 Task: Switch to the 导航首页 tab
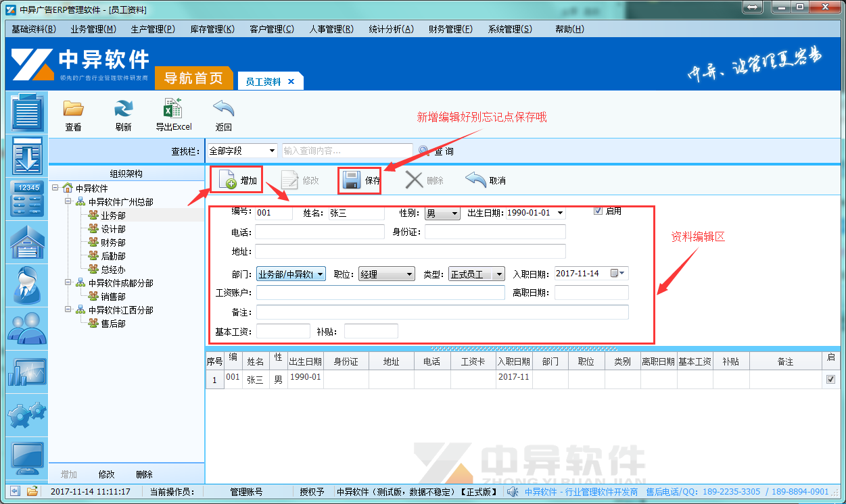click(x=193, y=78)
